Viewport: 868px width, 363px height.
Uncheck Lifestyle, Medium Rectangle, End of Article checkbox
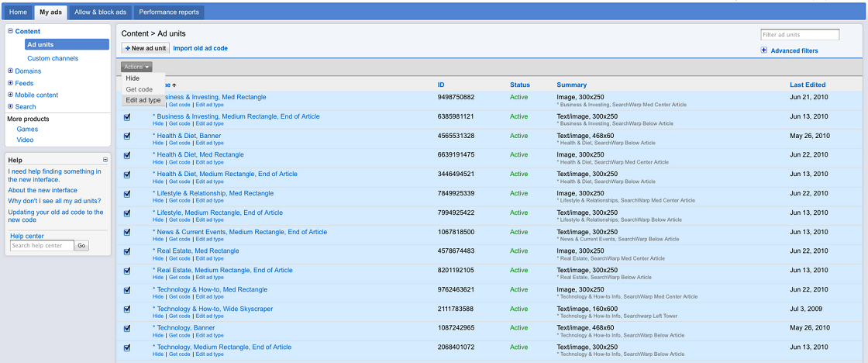pyautogui.click(x=127, y=213)
